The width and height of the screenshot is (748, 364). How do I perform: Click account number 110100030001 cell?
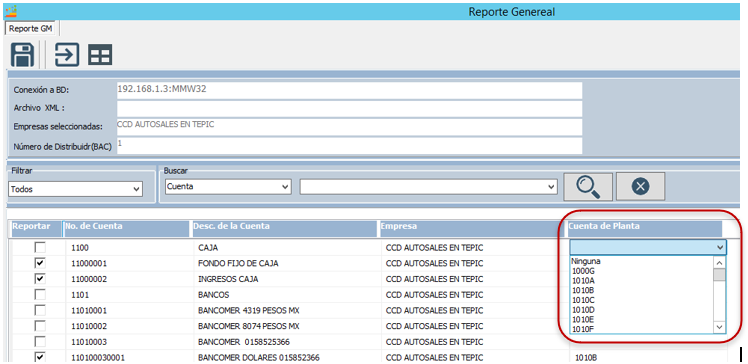tap(98, 357)
